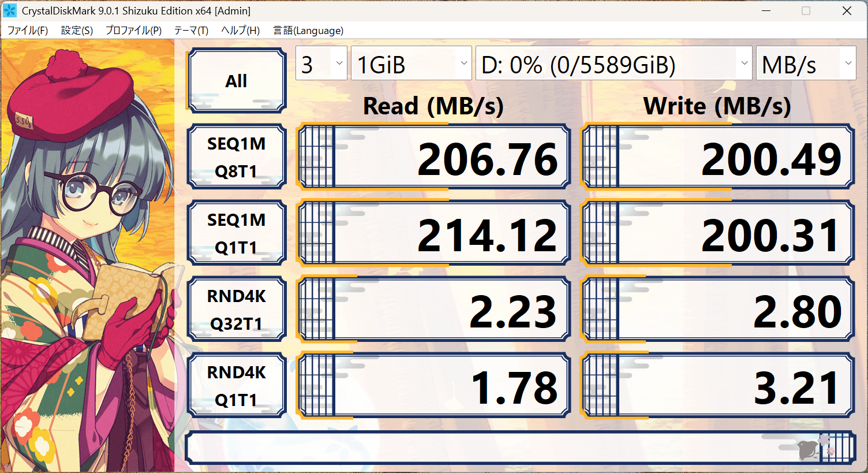Open the 言語(Language) menu

308,31
